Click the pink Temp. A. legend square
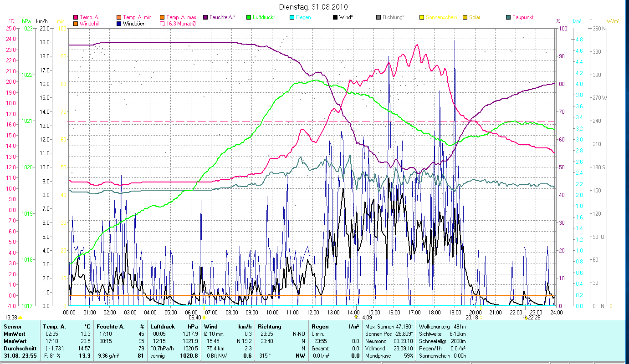 click(76, 17)
